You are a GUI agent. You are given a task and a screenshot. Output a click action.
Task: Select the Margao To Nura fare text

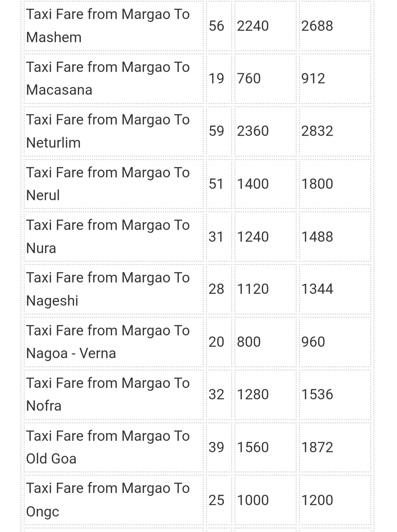108,236
